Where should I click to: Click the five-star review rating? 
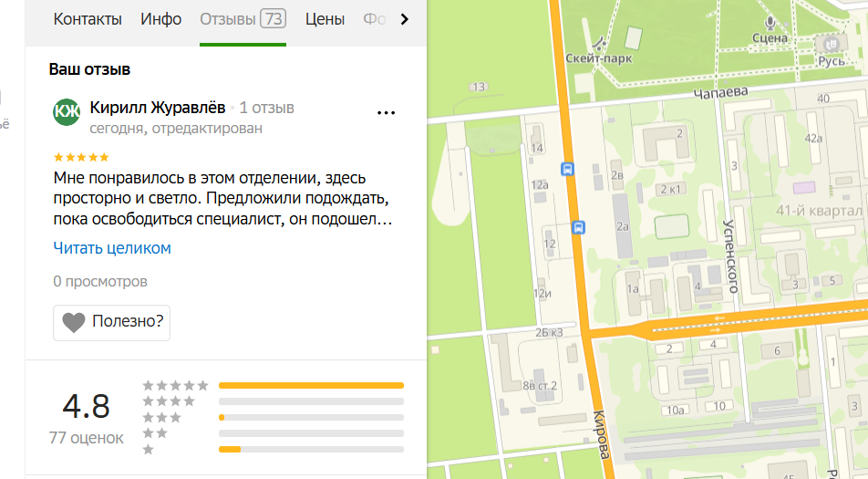tap(81, 157)
